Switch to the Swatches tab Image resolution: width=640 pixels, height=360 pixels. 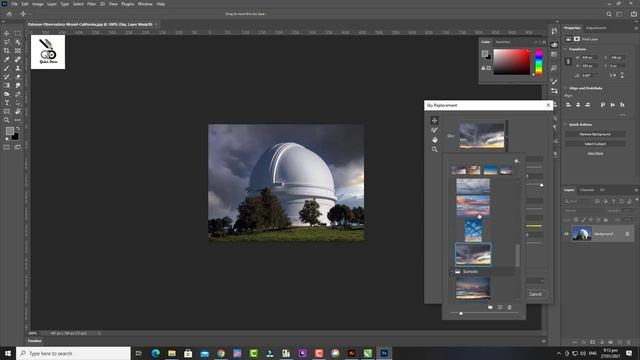503,42
